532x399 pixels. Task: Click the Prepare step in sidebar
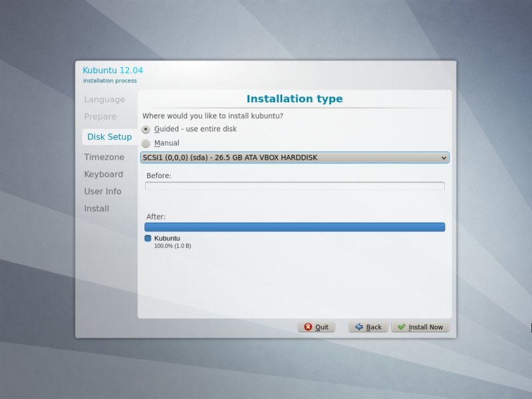tap(100, 116)
